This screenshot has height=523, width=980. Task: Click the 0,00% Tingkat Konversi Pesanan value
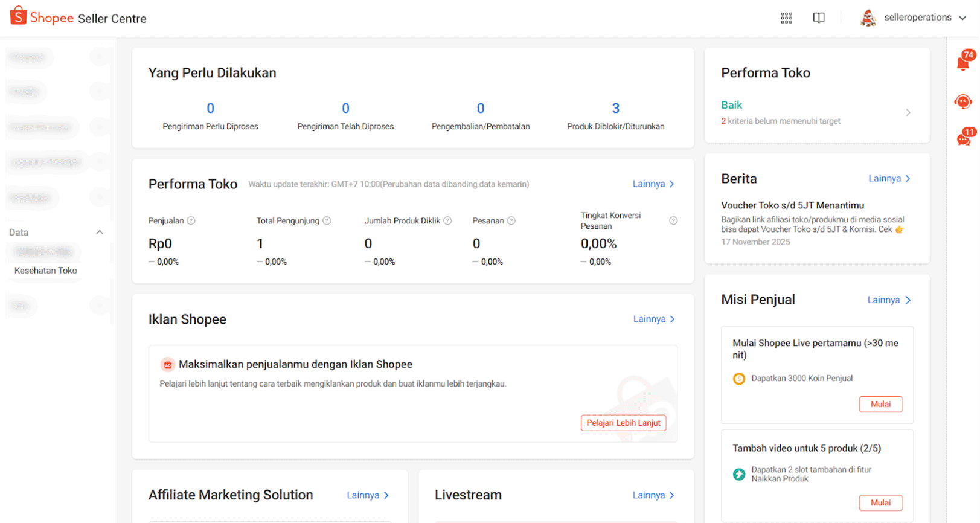(598, 244)
